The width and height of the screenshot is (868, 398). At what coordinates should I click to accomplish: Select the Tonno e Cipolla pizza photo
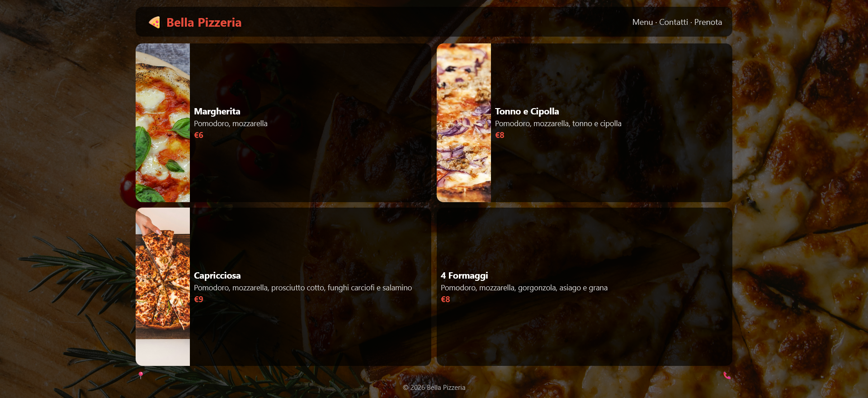[x=464, y=123]
